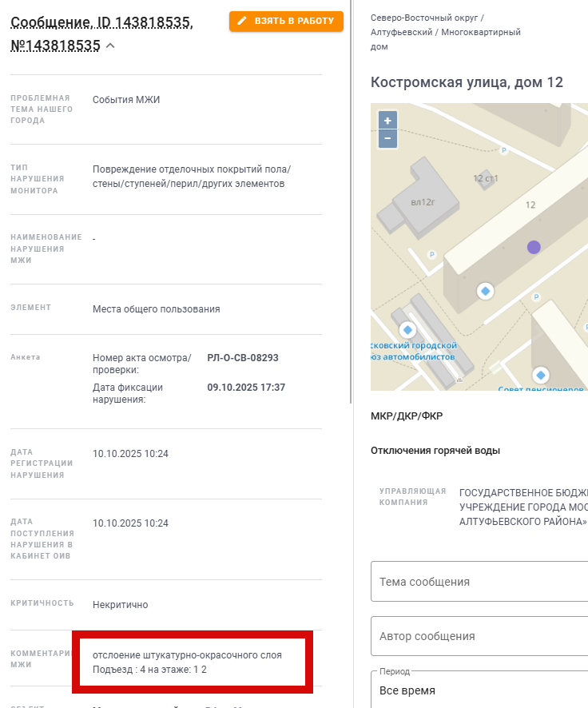Click the garage cooperative label on map

(414, 351)
